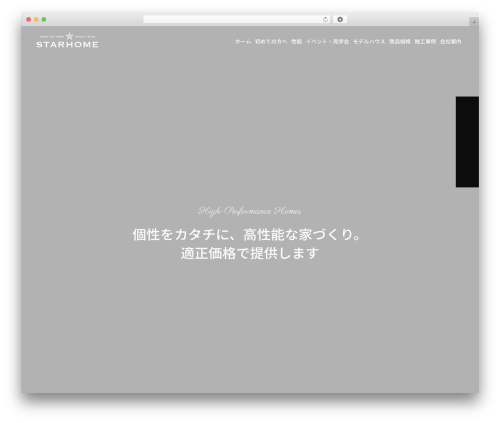Open the ホーム menu item
This screenshot has width=500, height=423.
click(x=243, y=42)
